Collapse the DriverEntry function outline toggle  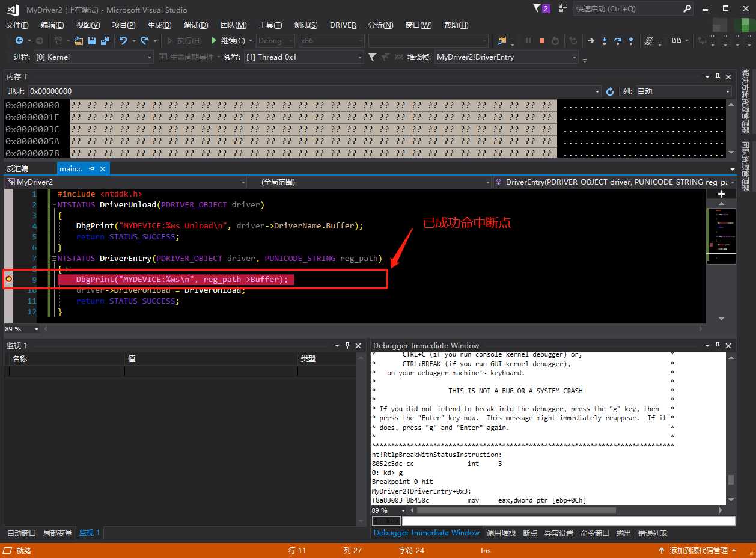(54, 259)
